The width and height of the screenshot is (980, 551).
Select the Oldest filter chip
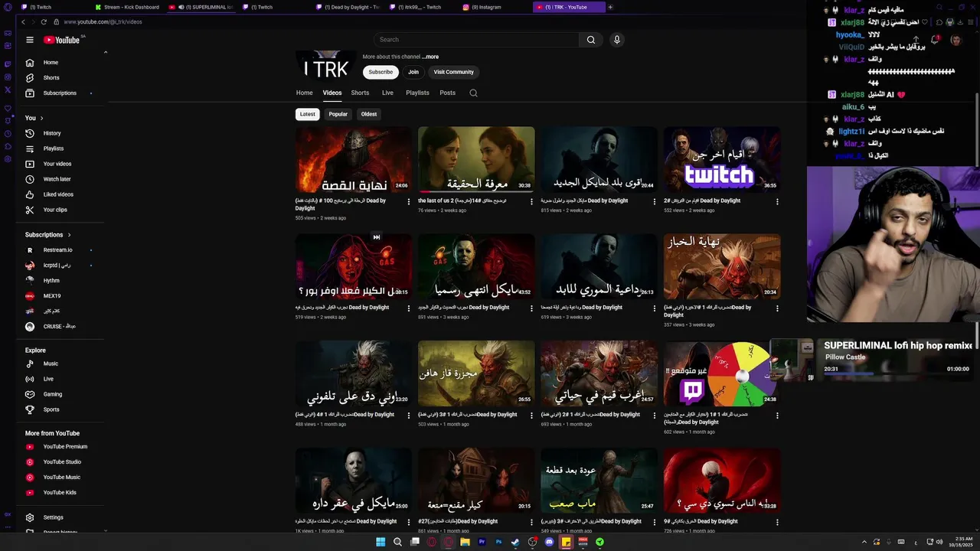369,114
